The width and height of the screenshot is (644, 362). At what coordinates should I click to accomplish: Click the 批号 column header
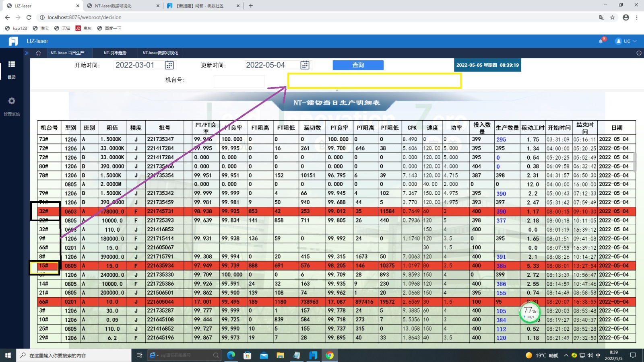[164, 128]
